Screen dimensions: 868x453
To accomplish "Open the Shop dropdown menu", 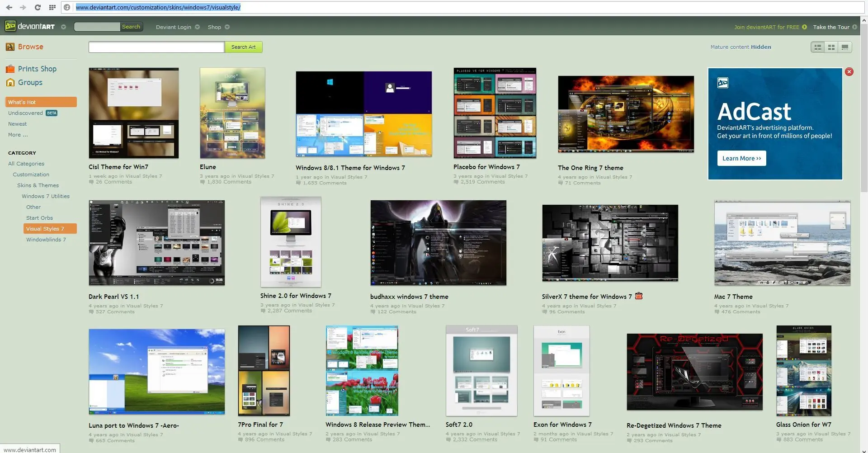I will [218, 27].
